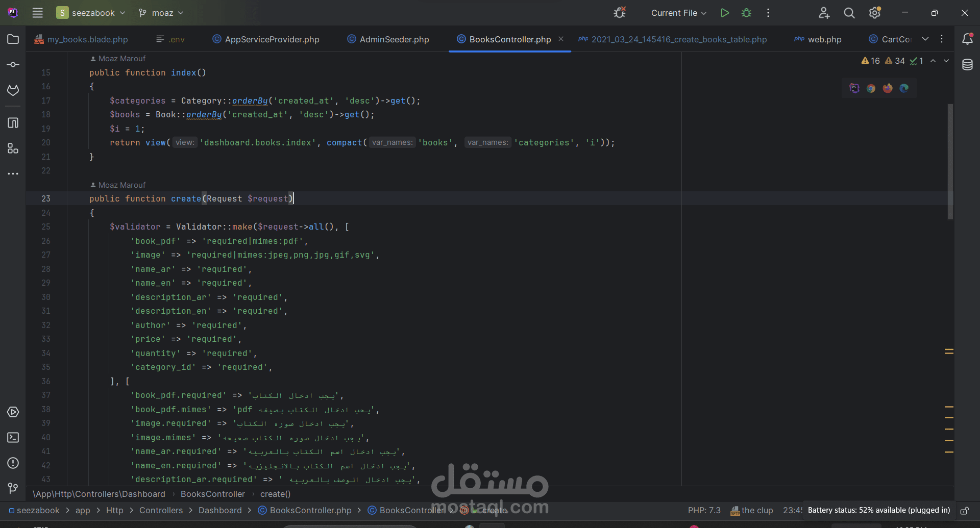Image resolution: width=980 pixels, height=528 pixels.
Task: Close the BooksController.php tab
Action: [x=561, y=39]
